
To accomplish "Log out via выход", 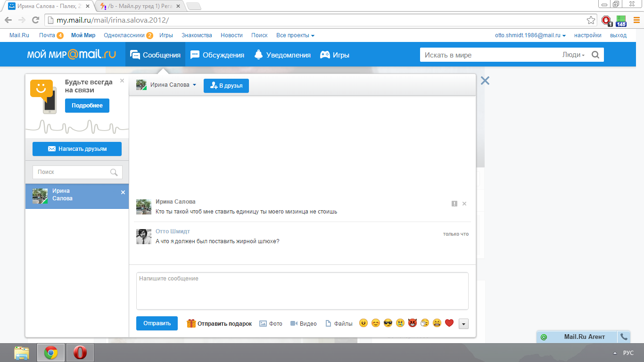I will 619,35.
